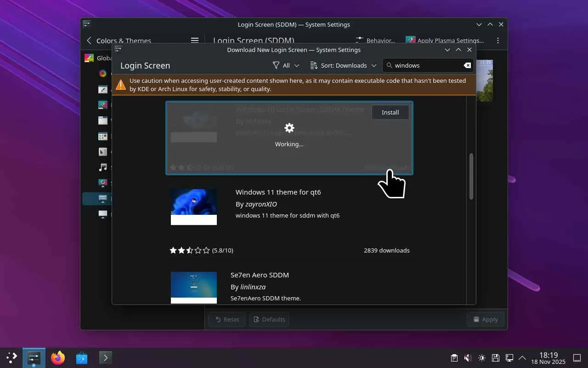Click the '2839 downloads' count

point(387,250)
